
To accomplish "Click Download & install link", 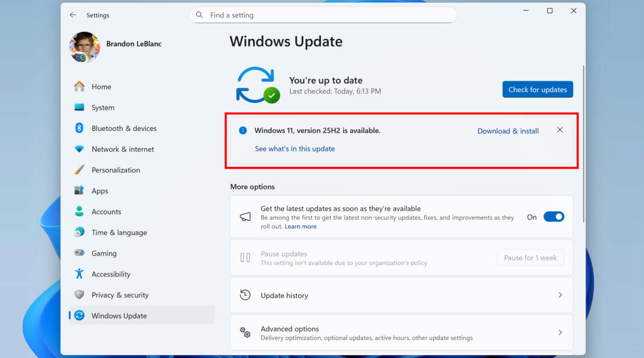I will [508, 131].
